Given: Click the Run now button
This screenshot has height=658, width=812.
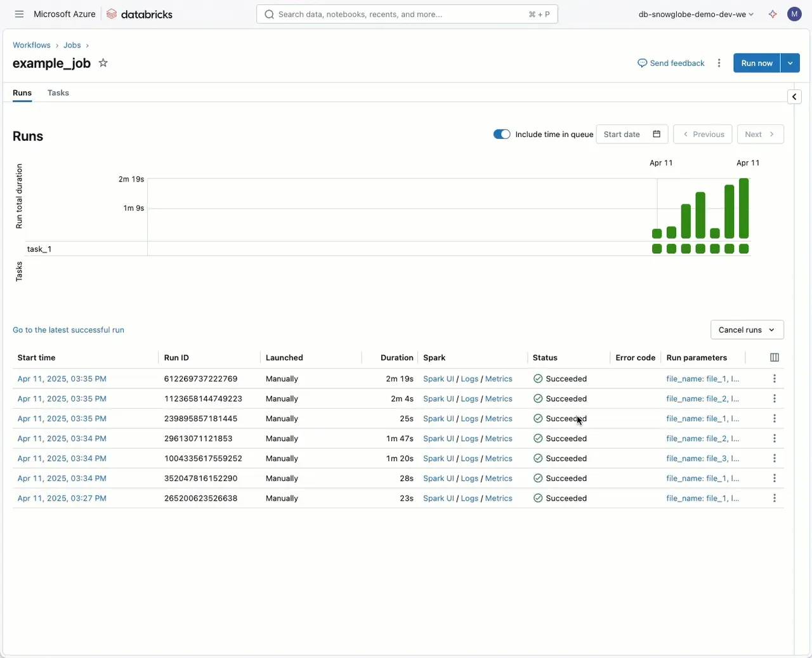Looking at the screenshot, I should click(757, 63).
